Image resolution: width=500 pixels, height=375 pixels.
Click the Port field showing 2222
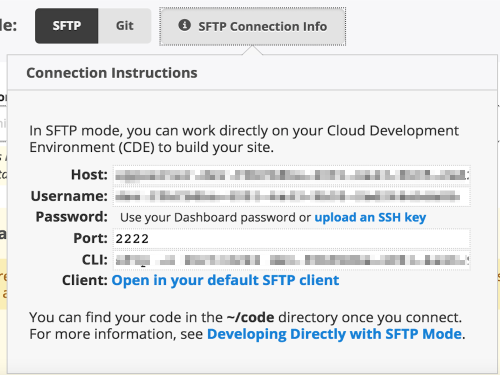point(292,239)
